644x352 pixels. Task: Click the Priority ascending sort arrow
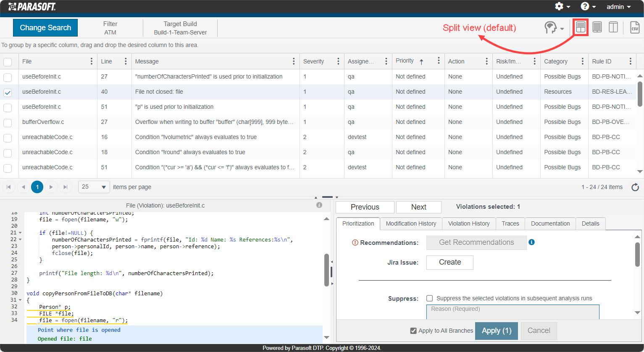421,62
